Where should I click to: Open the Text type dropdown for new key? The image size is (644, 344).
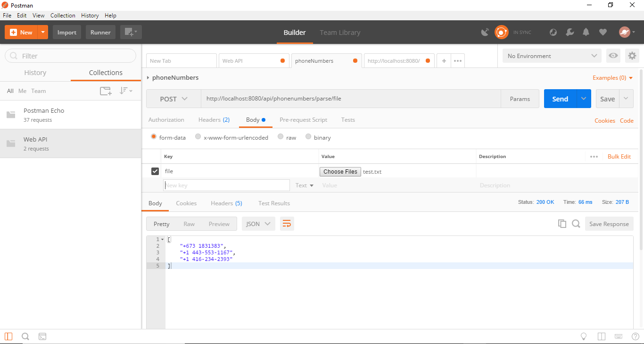point(305,185)
